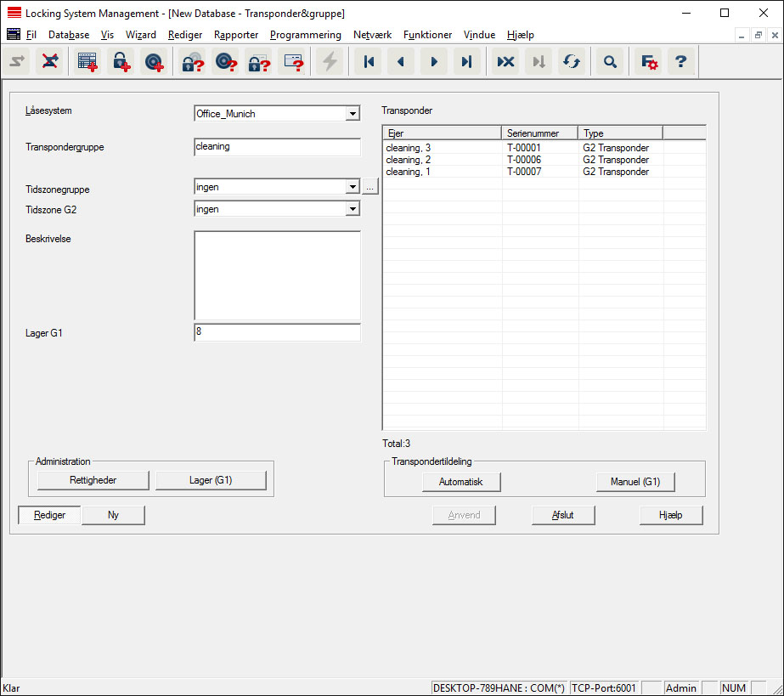This screenshot has height=696, width=784.
Task: Expand the Låsesystem dropdown
Action: (x=353, y=114)
